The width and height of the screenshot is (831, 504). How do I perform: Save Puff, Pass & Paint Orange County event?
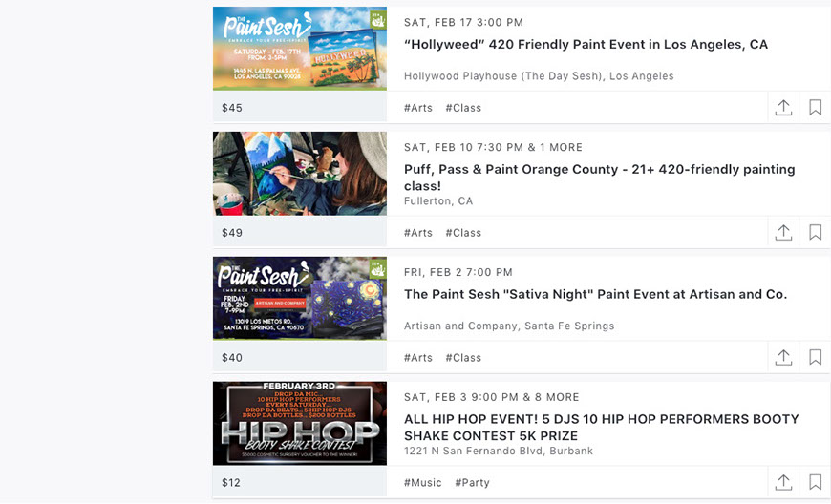pos(815,233)
